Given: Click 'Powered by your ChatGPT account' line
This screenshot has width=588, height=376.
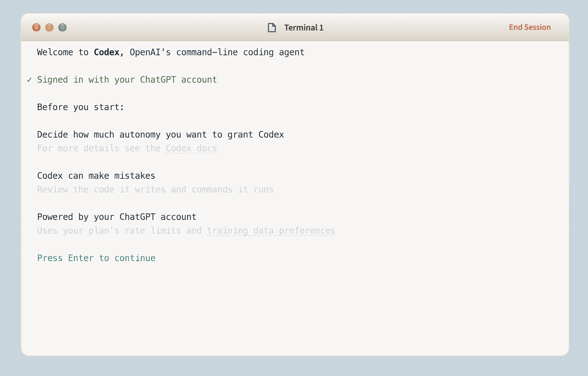Looking at the screenshot, I should (117, 217).
